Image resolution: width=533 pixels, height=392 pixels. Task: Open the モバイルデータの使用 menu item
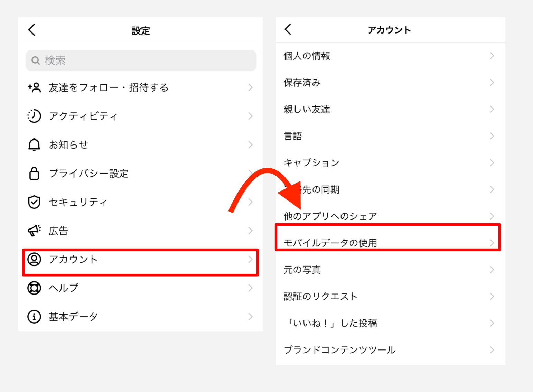330,243
